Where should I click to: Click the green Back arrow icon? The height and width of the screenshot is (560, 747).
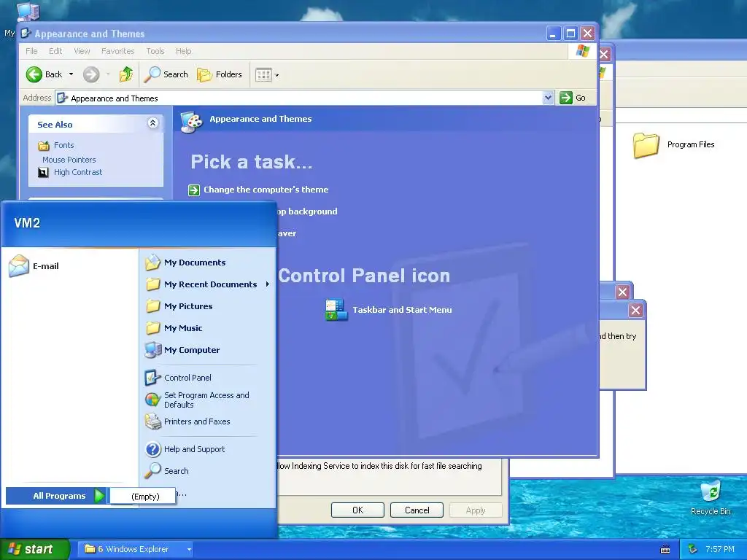click(x=34, y=74)
